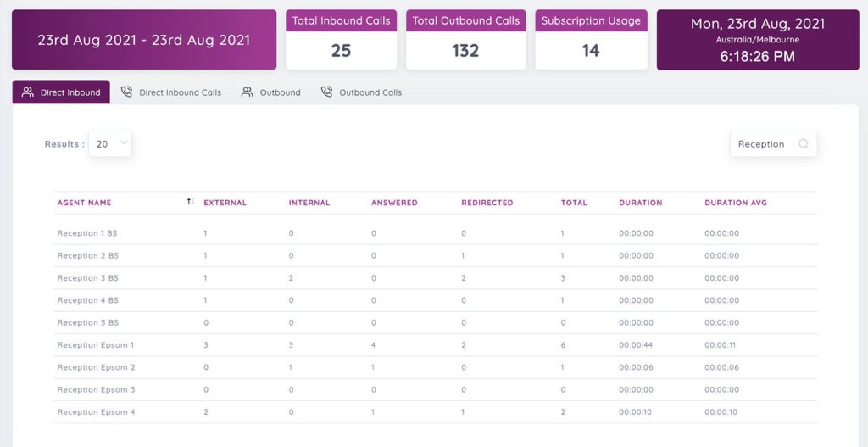The width and height of the screenshot is (868, 447).
Task: Switch to the Direct Inbound Calls tab
Action: point(179,92)
